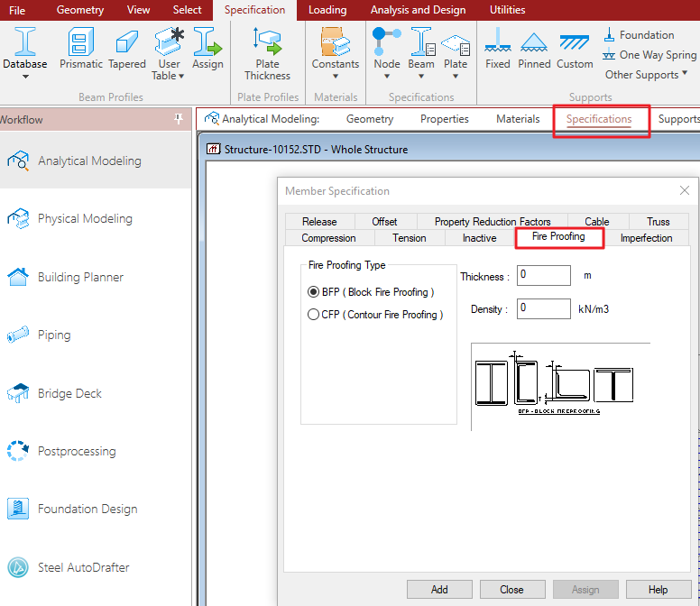Switch to the Loading ribbon tab
This screenshot has width=700, height=606.
pyautogui.click(x=327, y=10)
